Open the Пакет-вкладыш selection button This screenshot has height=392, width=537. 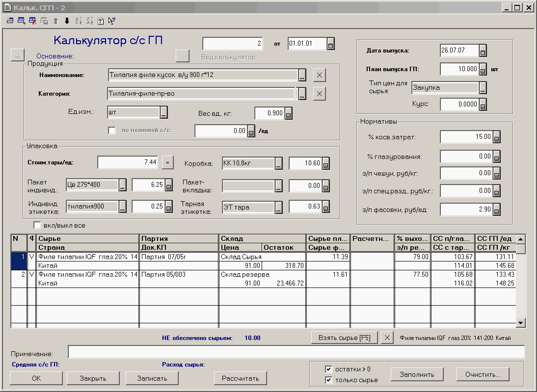coord(278,186)
